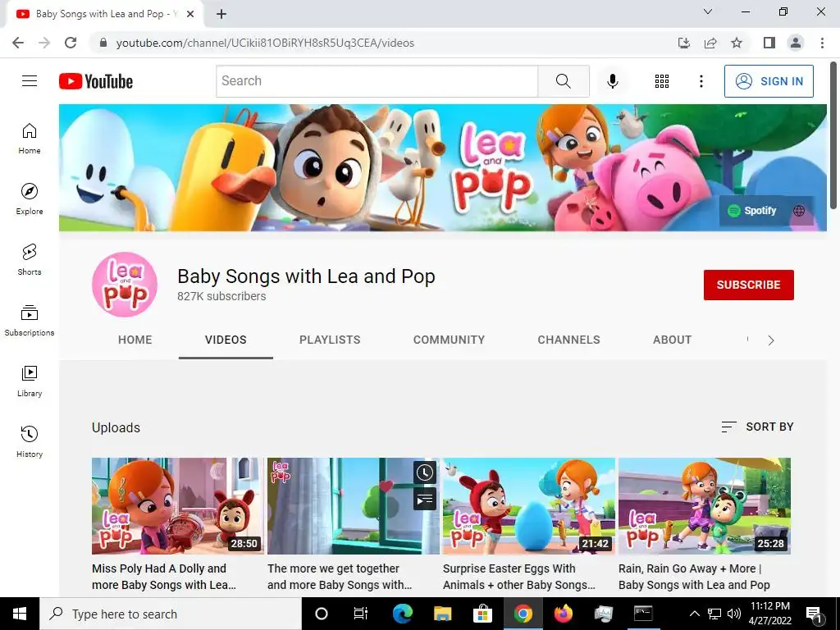
Task: Go to the YouTube logo homepage
Action: point(96,81)
